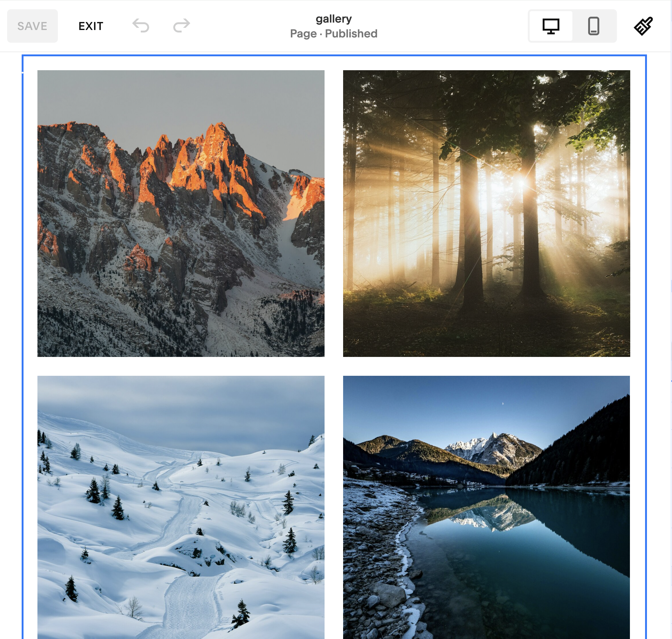
Task: Click EXIT to leave the editor
Action: point(91,26)
